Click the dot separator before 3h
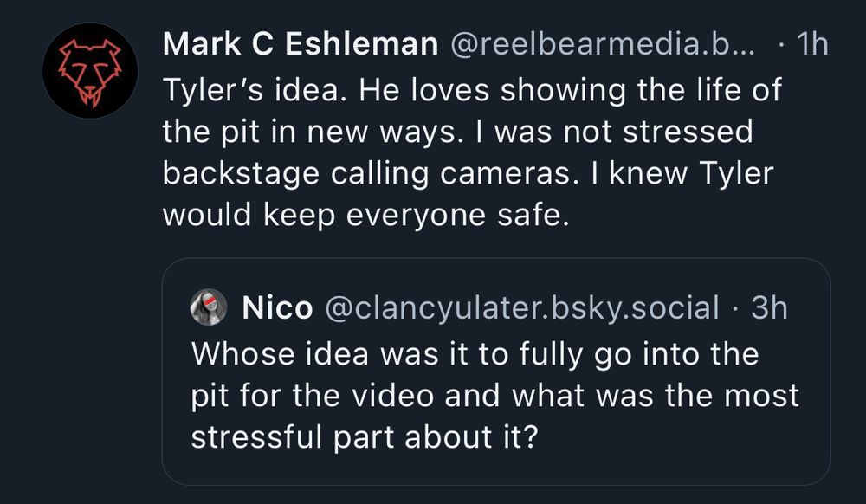Image resolution: width=866 pixels, height=504 pixels. click(735, 307)
